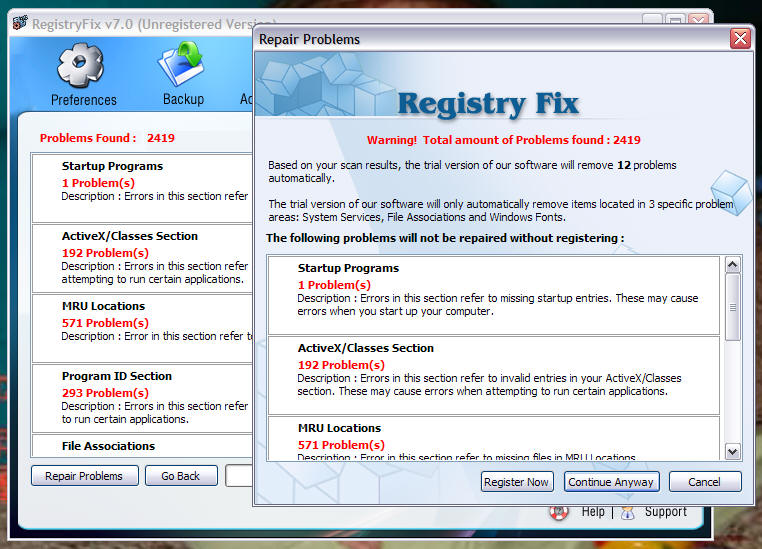The image size is (762, 549).
Task: Click the Support person icon
Action: [x=627, y=513]
